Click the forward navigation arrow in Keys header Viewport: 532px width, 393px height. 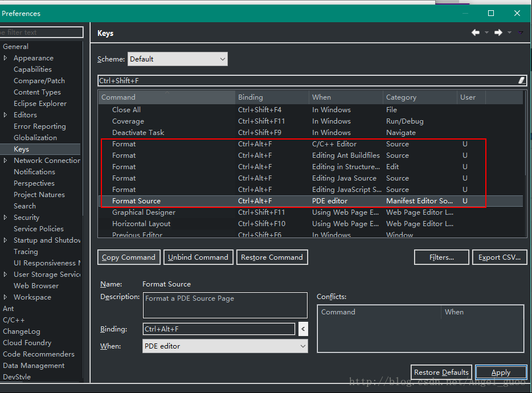pyautogui.click(x=498, y=32)
